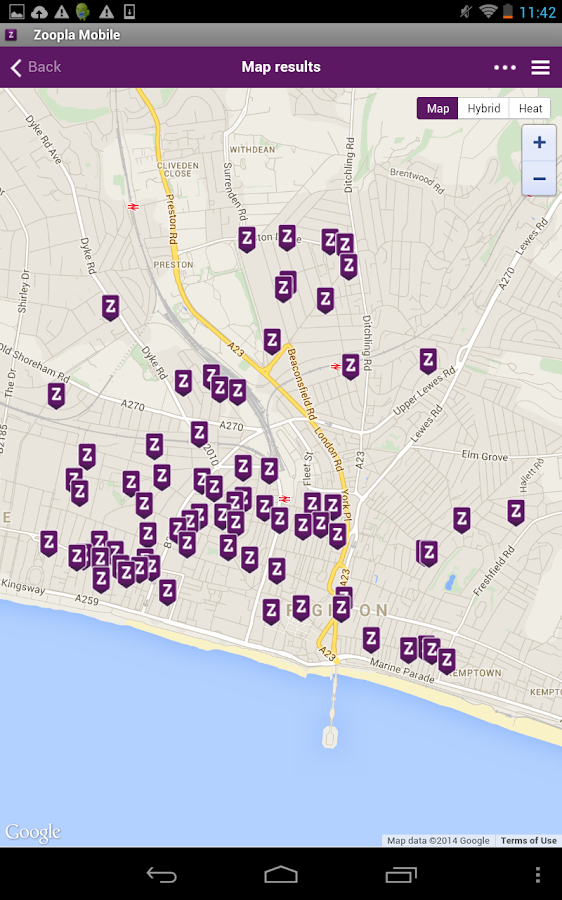Select the marker on Surrenden Rd
562x900 pixels.
pos(247,239)
